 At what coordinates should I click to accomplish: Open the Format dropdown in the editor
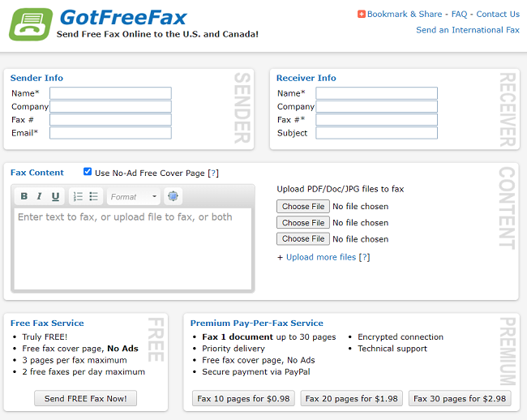coord(134,196)
